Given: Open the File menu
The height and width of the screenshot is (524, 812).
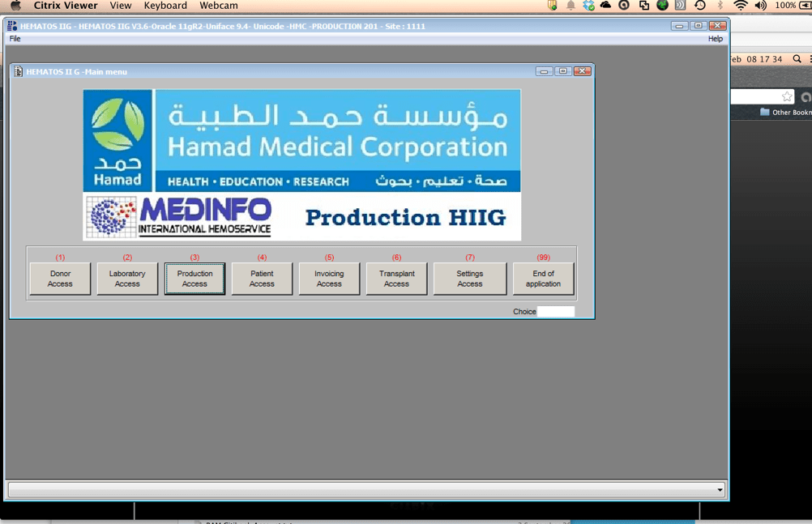Looking at the screenshot, I should (15, 39).
